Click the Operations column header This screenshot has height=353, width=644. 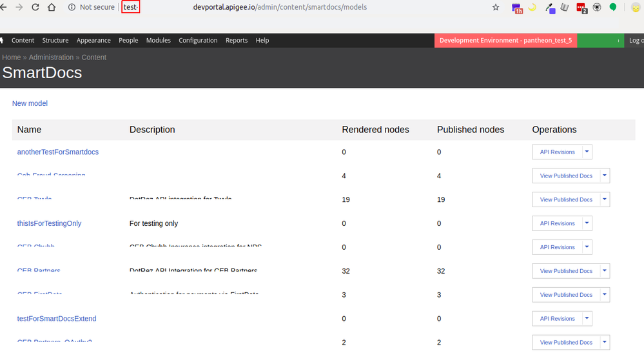click(x=554, y=130)
